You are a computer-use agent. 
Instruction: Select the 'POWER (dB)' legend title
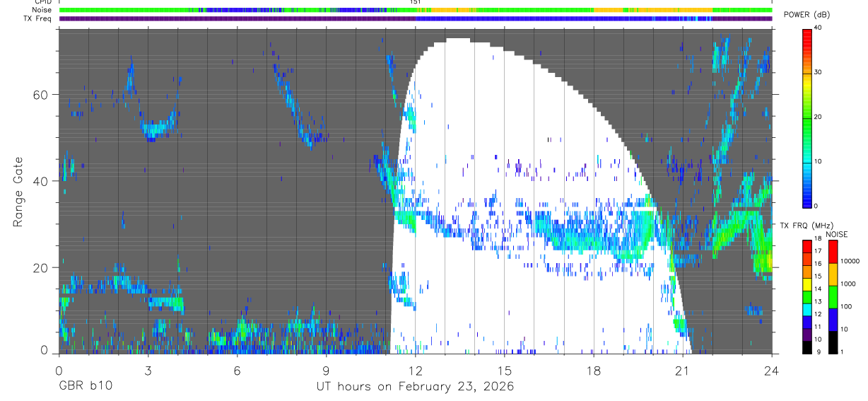807,15
